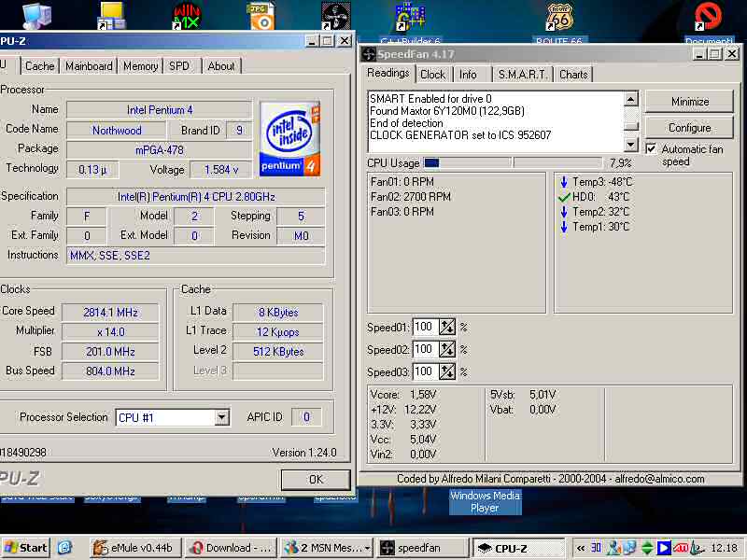Click the Speed01 value field
This screenshot has width=747, height=560.
pos(425,328)
